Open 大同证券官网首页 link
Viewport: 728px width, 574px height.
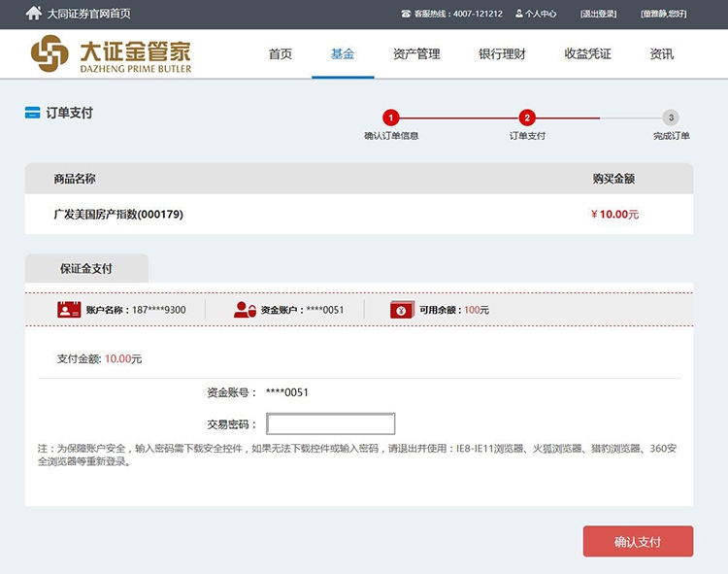point(88,14)
